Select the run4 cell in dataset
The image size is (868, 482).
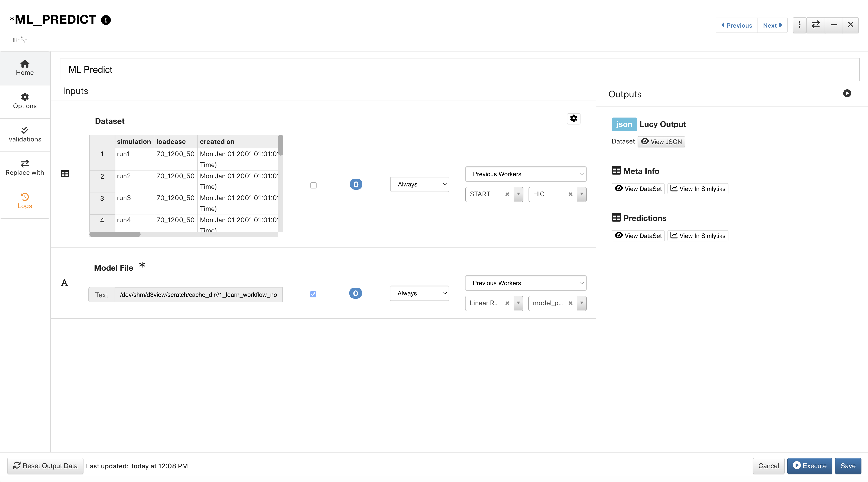(134, 223)
